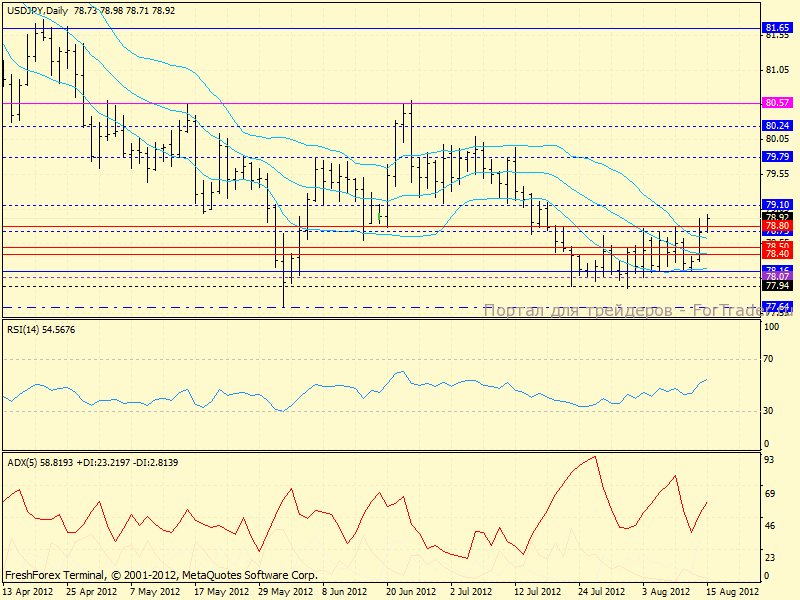
Task: Click the 80.24 dashed level price tag
Action: click(x=777, y=126)
